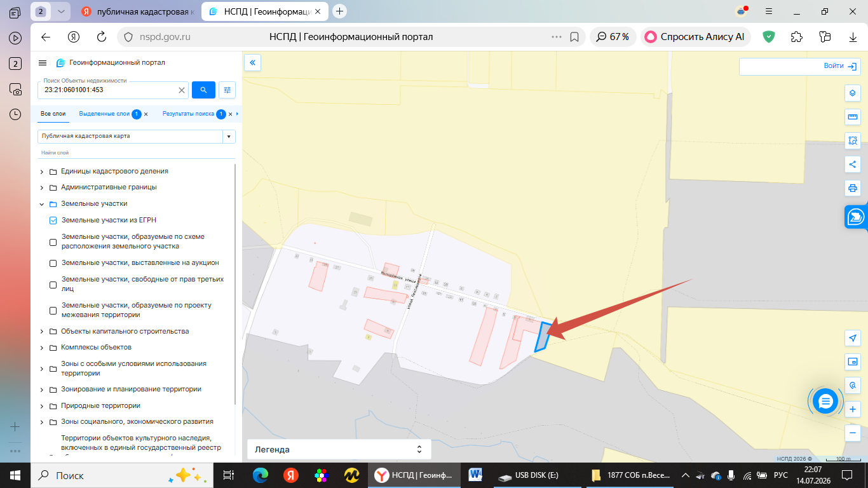Screen dimensions: 868x488
Task: Reload the page
Action: click(102, 37)
